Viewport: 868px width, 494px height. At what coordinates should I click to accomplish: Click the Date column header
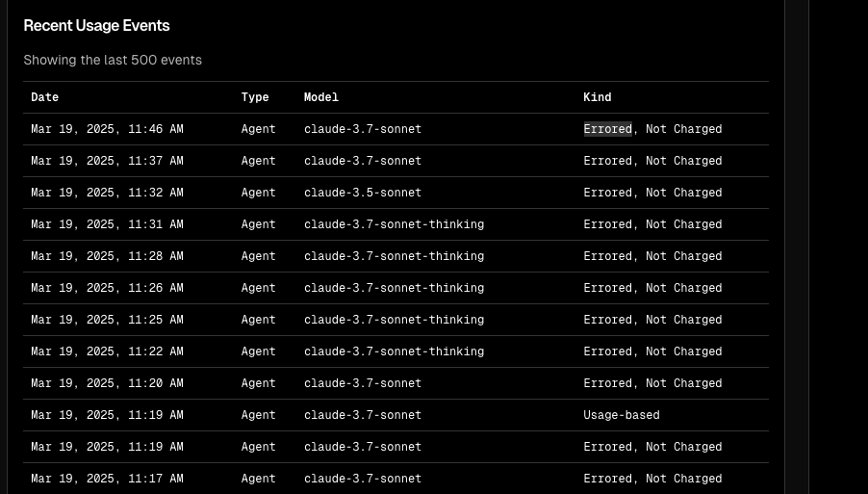click(x=45, y=97)
